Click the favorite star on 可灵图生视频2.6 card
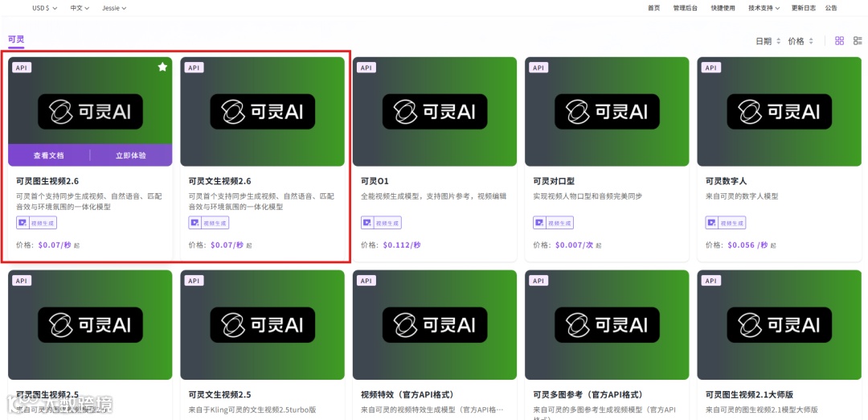The image size is (868, 420). pos(162,67)
